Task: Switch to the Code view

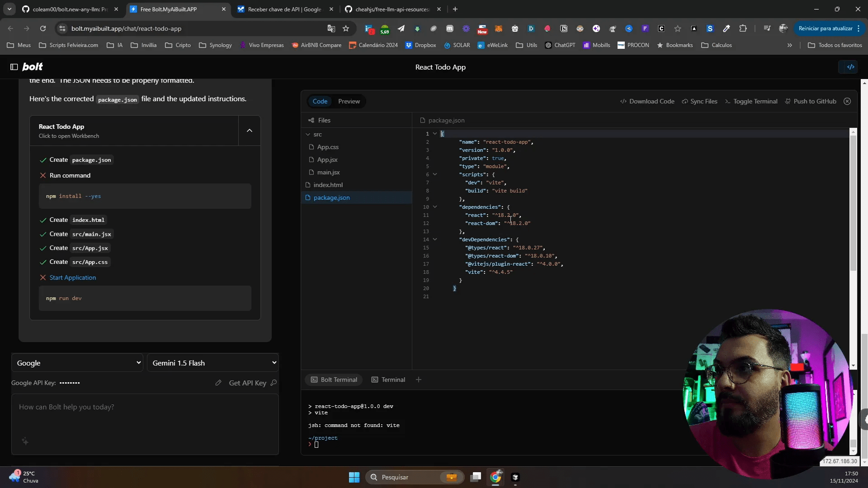Action: [x=320, y=101]
